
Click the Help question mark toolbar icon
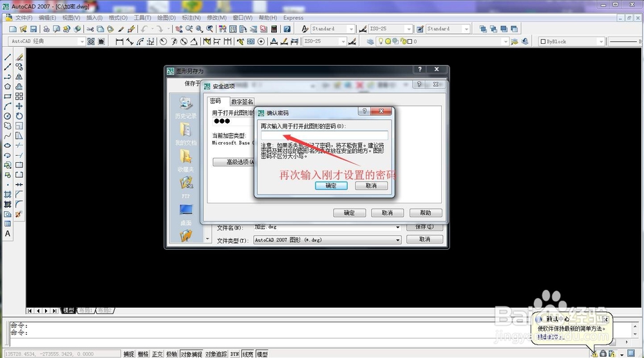click(x=287, y=29)
